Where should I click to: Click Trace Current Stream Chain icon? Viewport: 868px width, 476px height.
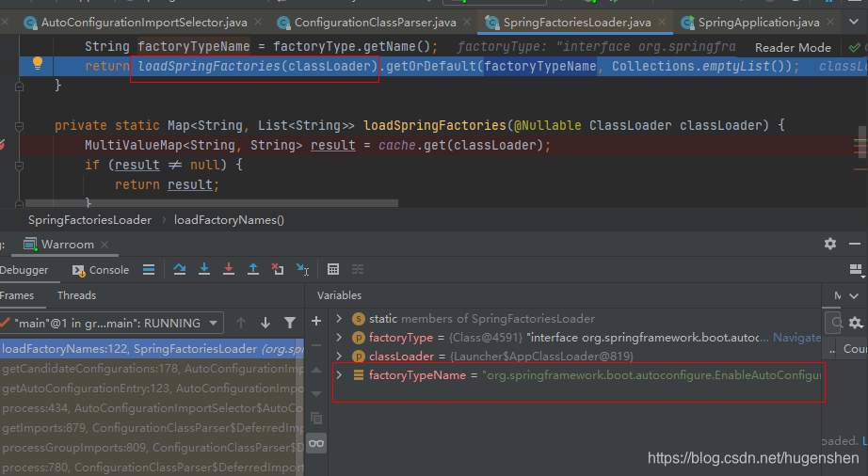(358, 269)
